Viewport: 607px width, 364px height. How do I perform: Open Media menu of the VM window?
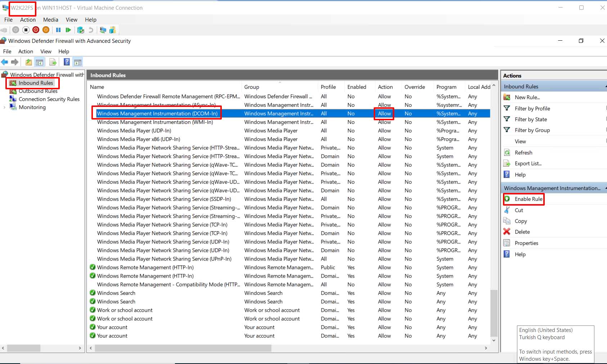point(50,20)
